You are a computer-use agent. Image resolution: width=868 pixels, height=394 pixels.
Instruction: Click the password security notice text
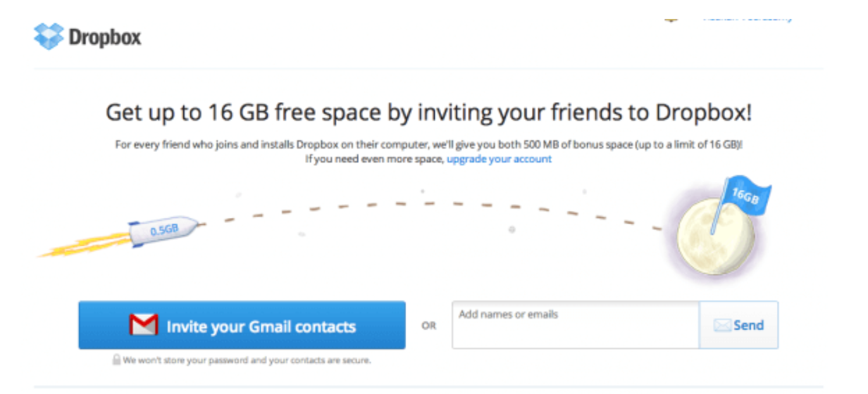pos(247,360)
